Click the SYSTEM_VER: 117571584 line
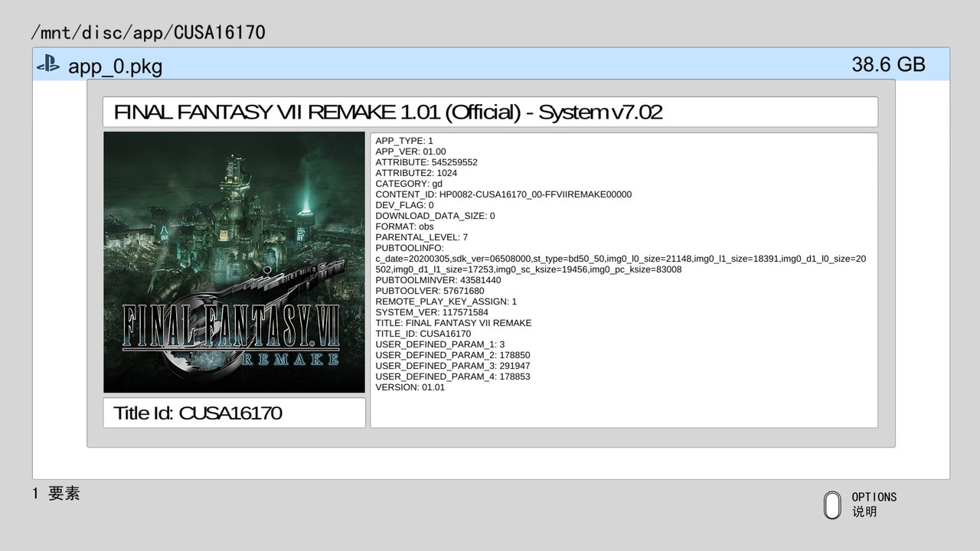The height and width of the screenshot is (551, 980). coord(432,312)
